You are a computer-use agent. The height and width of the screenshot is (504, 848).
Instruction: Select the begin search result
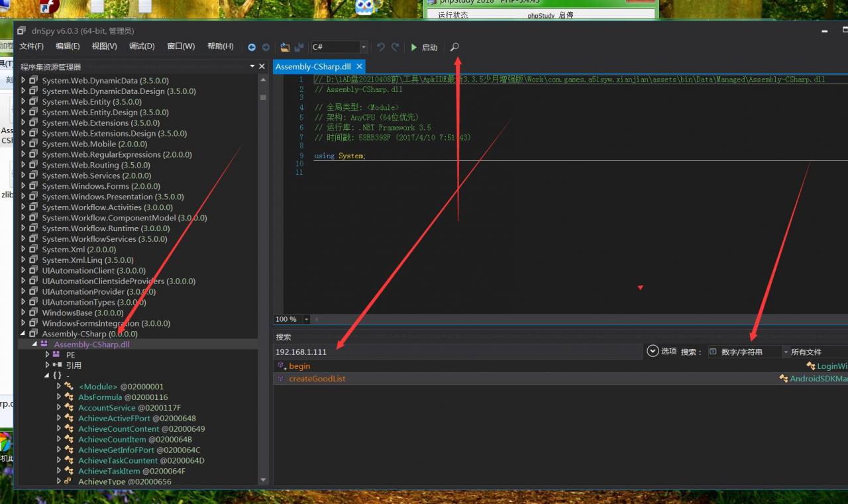click(x=299, y=366)
